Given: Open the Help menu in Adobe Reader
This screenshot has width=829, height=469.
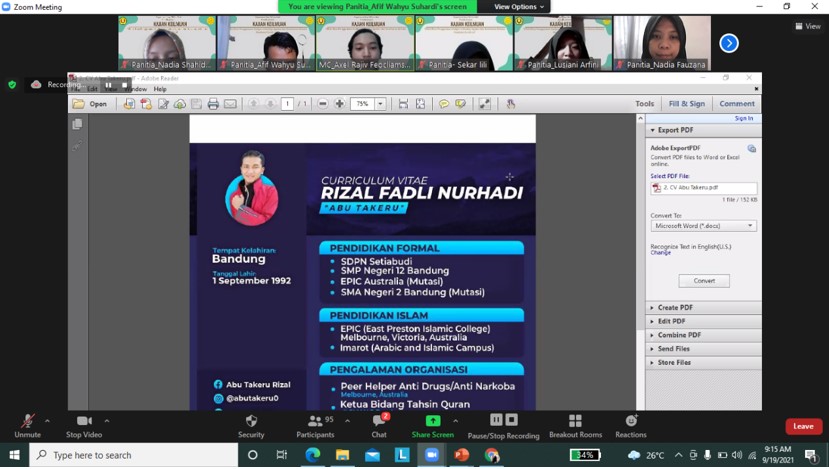Looking at the screenshot, I should click(x=160, y=89).
